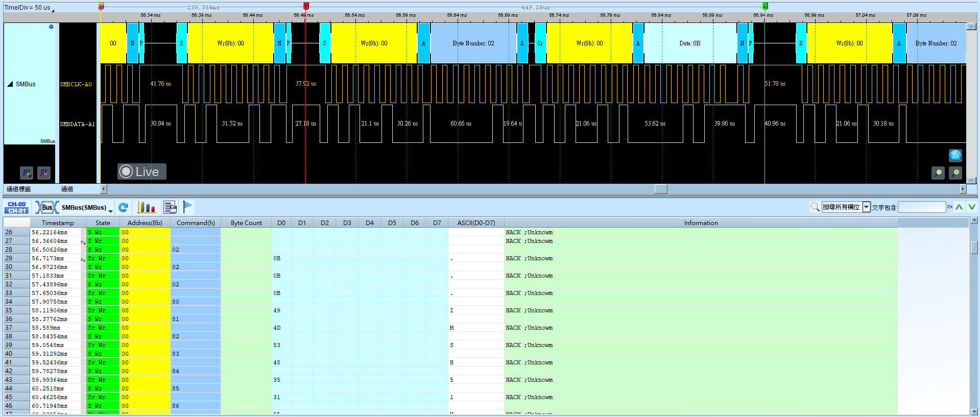980x417 pixels.
Task: Jump to next search result
Action: click(971, 207)
